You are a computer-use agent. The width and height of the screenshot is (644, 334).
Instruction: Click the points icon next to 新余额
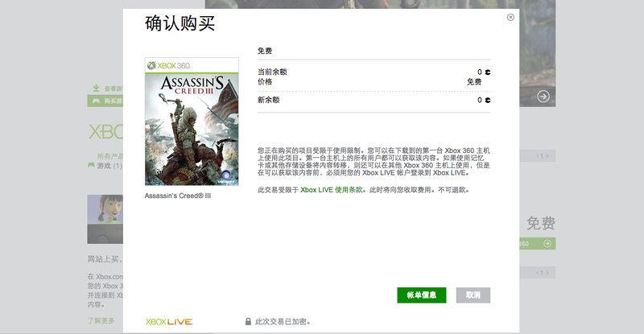click(488, 101)
